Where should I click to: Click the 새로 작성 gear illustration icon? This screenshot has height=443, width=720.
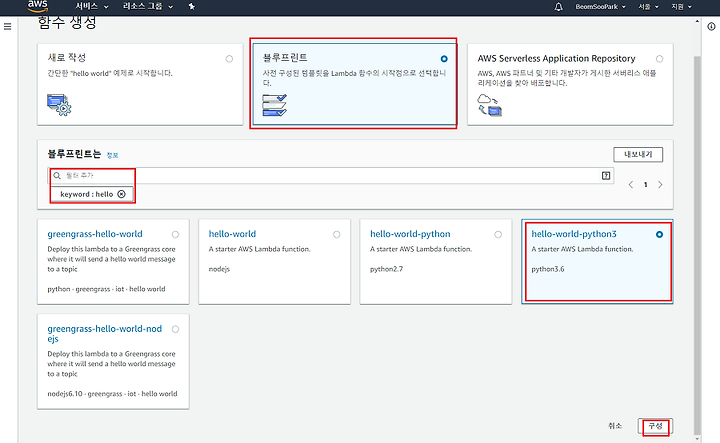point(59,105)
